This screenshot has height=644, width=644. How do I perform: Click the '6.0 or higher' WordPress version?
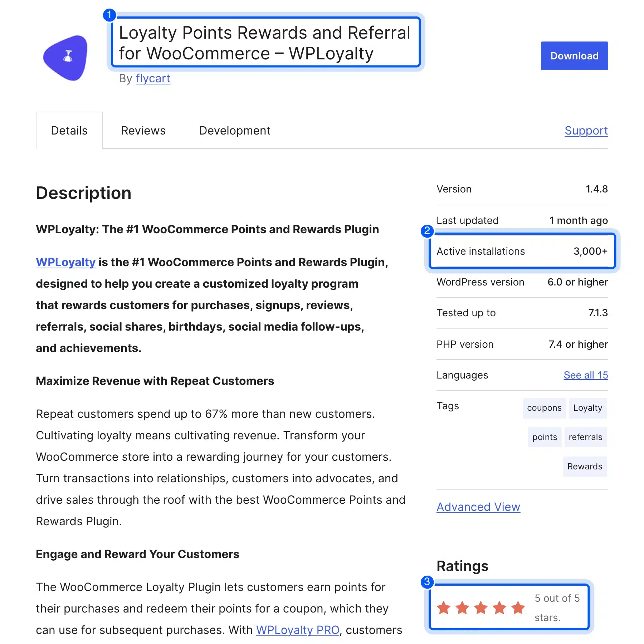click(577, 282)
